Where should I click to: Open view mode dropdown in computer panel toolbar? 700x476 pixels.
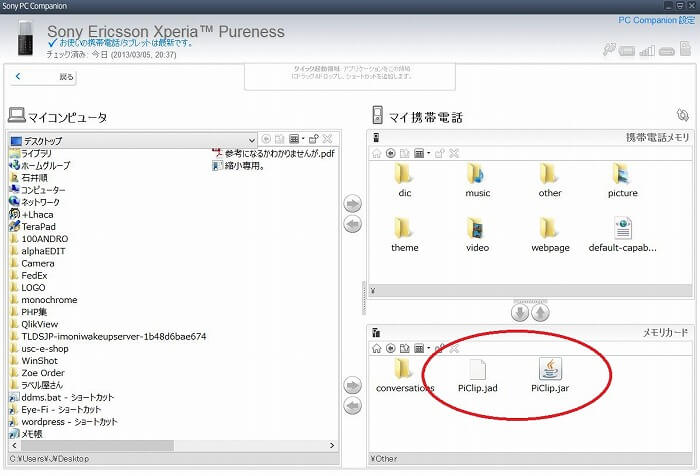pos(298,140)
